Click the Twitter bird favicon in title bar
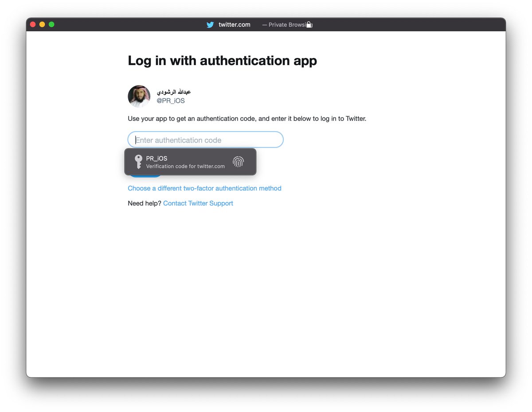The image size is (532, 412). point(210,25)
